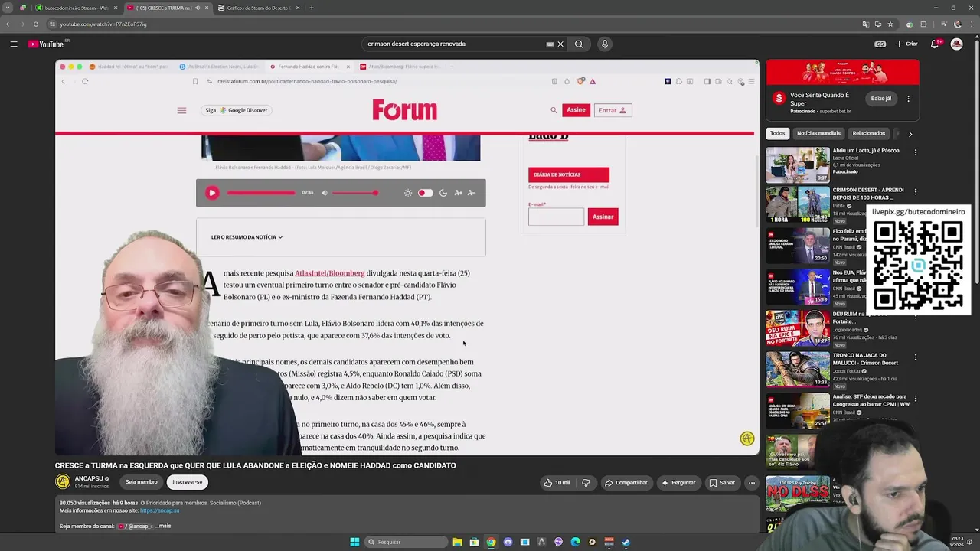
Task: Select the Notícias mundiais filter chip
Action: pos(818,134)
